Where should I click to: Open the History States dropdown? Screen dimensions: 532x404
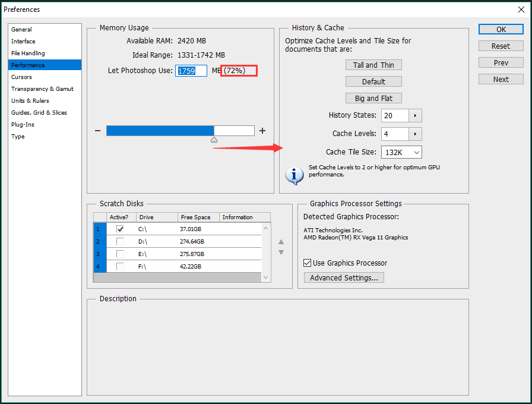tap(415, 115)
